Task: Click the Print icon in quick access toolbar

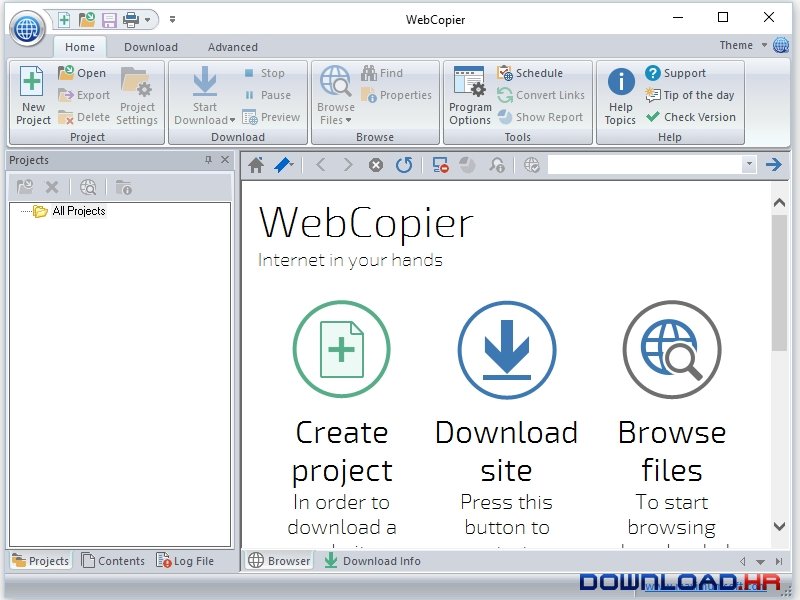Action: tap(131, 20)
